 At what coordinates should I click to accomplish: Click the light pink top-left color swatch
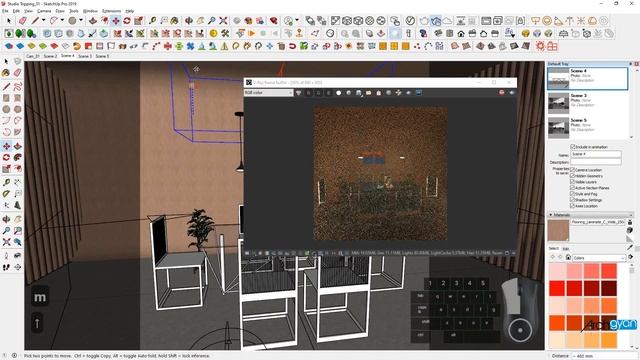[557, 271]
